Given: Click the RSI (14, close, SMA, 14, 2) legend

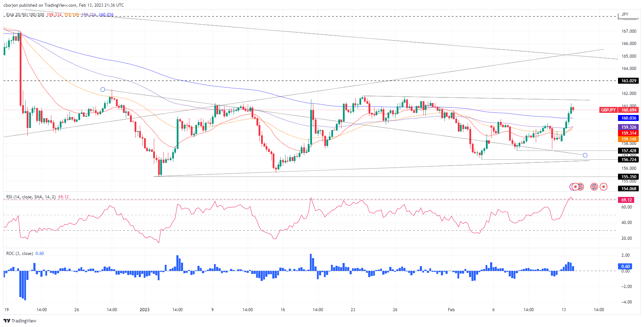Looking at the screenshot, I should tap(31, 197).
